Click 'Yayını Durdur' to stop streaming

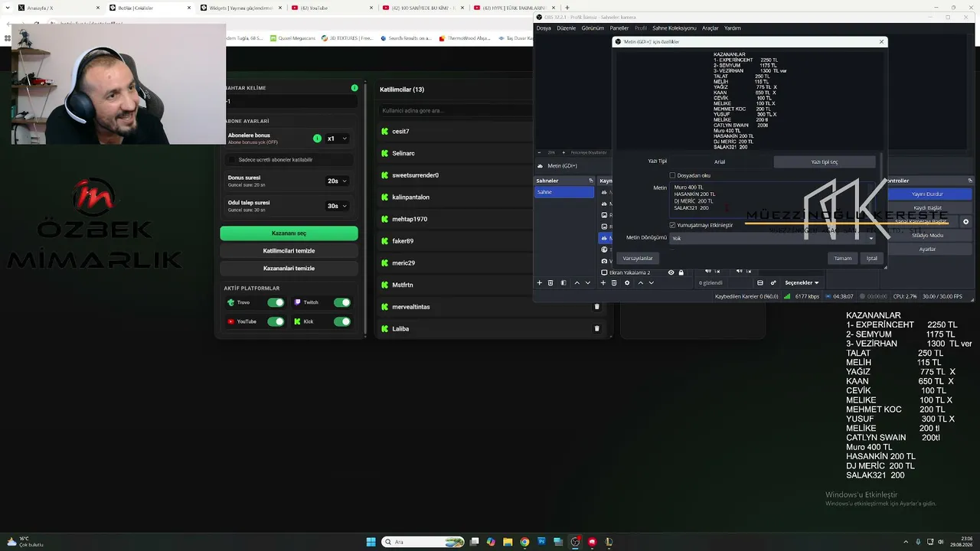click(x=928, y=194)
